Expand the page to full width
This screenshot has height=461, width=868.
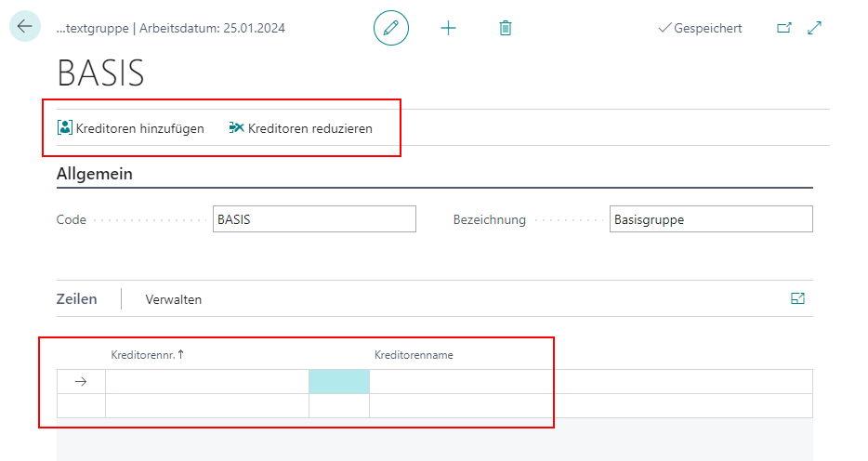815,28
